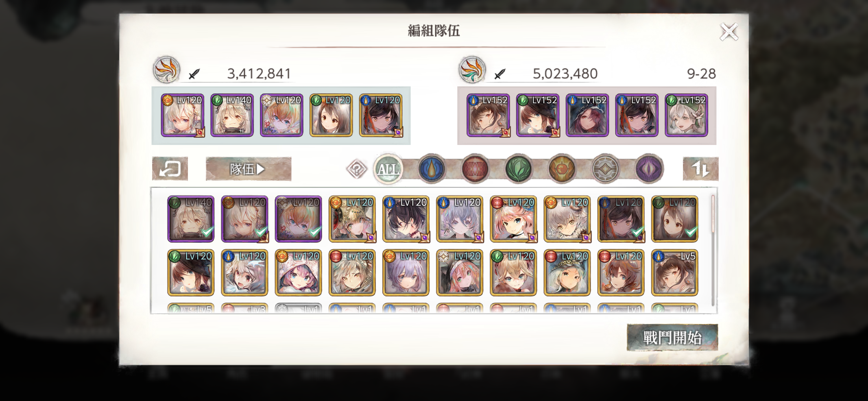The image size is (868, 401).
Task: Filter characters by green leaf element
Action: click(x=518, y=169)
